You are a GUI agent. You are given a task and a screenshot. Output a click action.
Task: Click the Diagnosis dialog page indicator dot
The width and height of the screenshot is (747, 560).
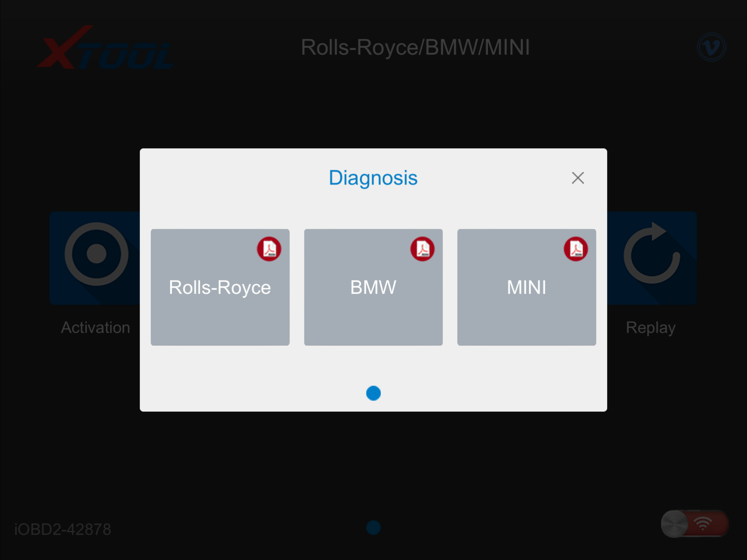tap(373, 393)
